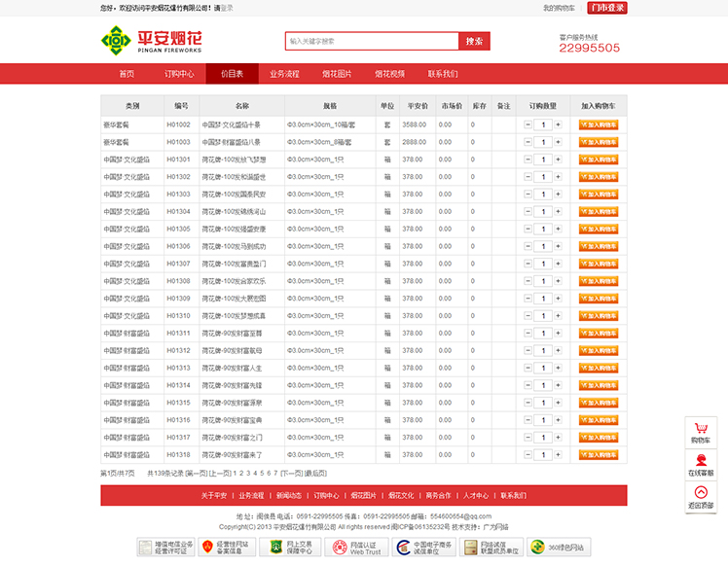
Task: Increase quantity for item H01002
Action: click(x=558, y=124)
